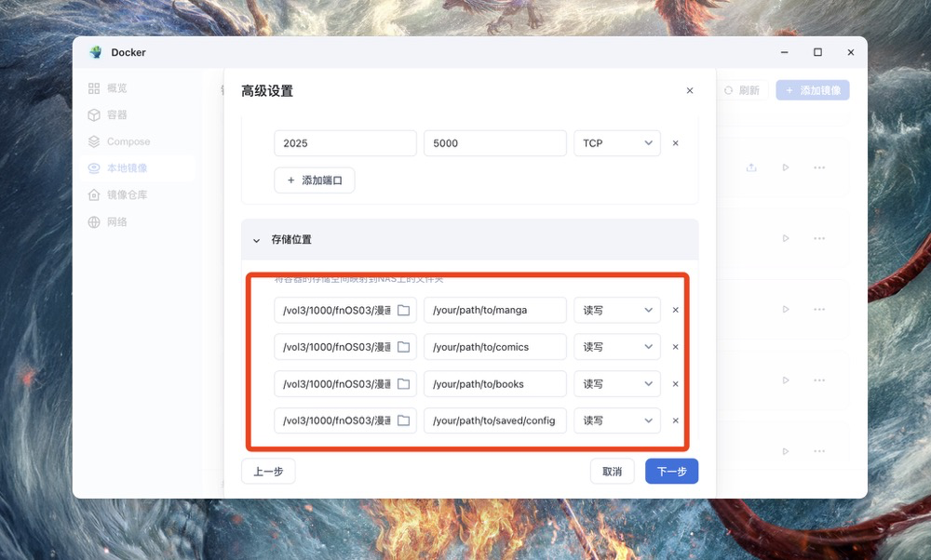Delete the comics storage mapping row
The image size is (931, 560).
click(x=675, y=347)
